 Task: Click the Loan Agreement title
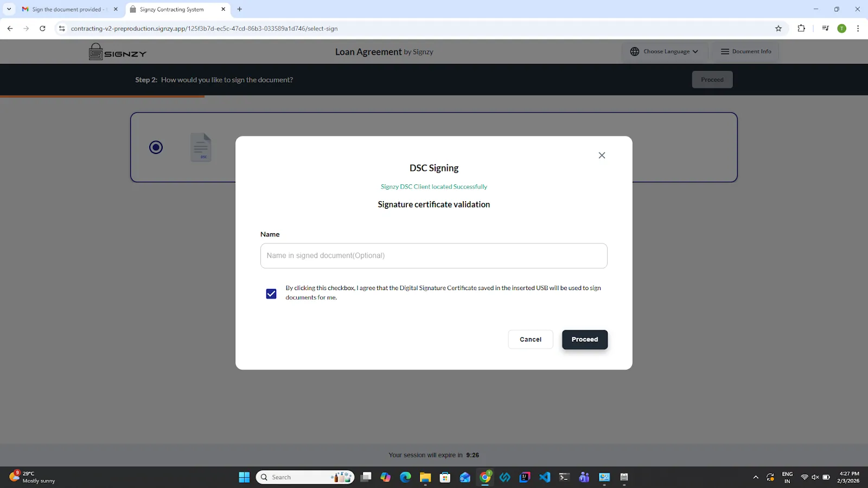click(368, 52)
